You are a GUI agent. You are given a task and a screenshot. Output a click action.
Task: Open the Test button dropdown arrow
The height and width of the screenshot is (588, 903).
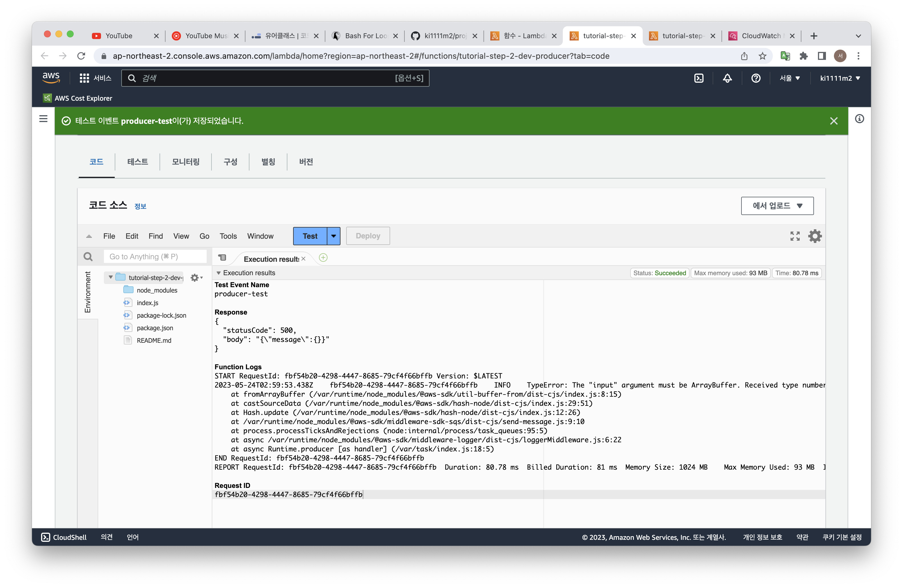click(334, 236)
